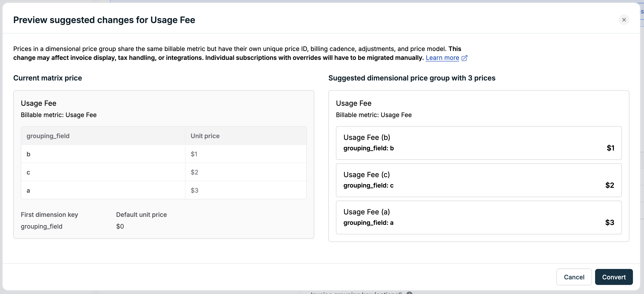Select the Usage Fee (c) price card
This screenshot has width=644, height=294.
478,180
